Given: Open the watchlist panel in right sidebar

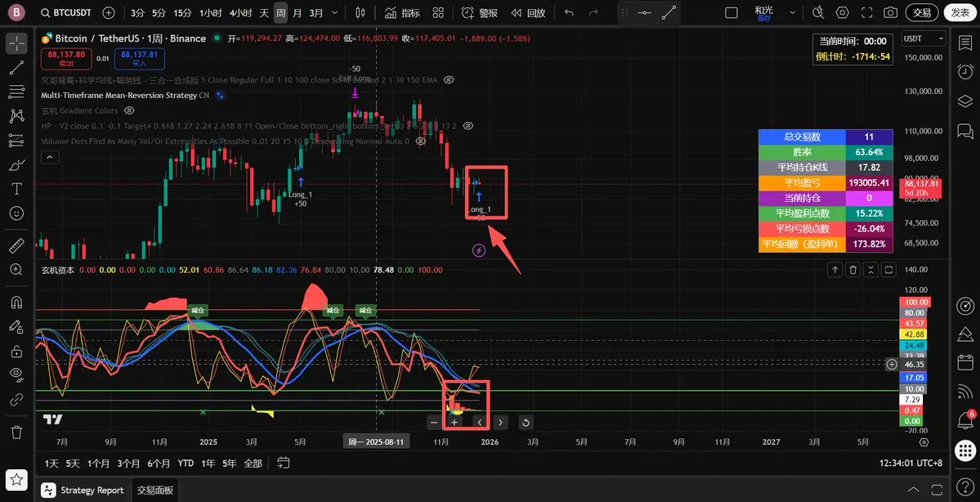Looking at the screenshot, I should pos(965,43).
